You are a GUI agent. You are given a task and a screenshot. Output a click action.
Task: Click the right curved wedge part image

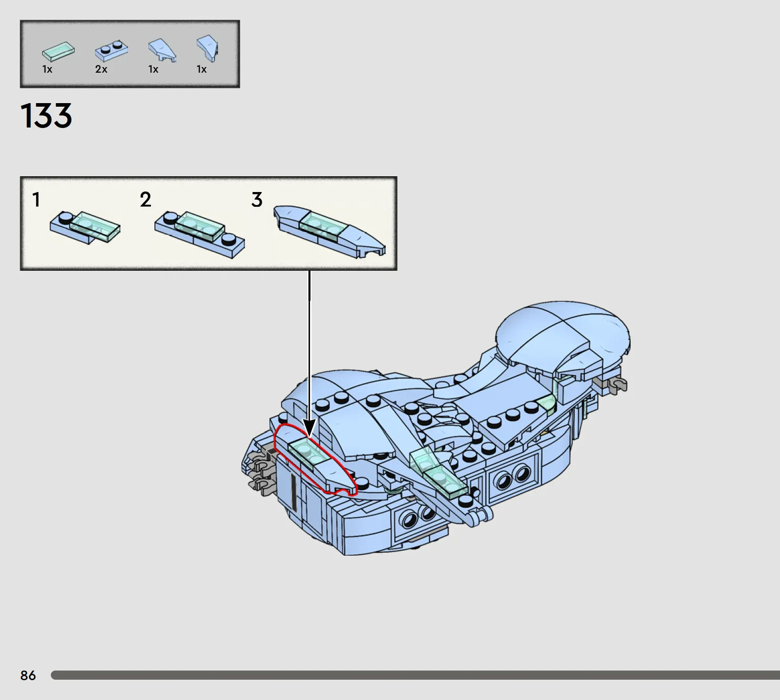pos(207,48)
